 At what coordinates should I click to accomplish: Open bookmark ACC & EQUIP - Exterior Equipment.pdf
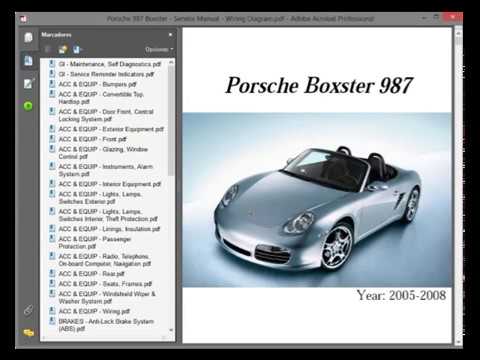[x=111, y=129]
